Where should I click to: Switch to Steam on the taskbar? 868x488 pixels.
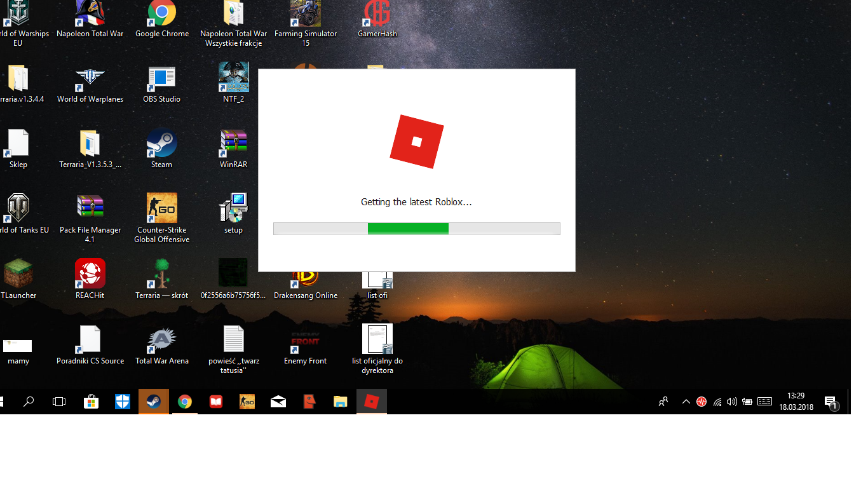[154, 402]
